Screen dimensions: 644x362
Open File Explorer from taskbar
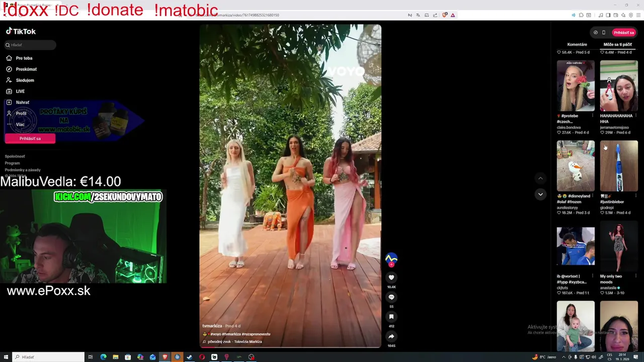click(x=116, y=357)
